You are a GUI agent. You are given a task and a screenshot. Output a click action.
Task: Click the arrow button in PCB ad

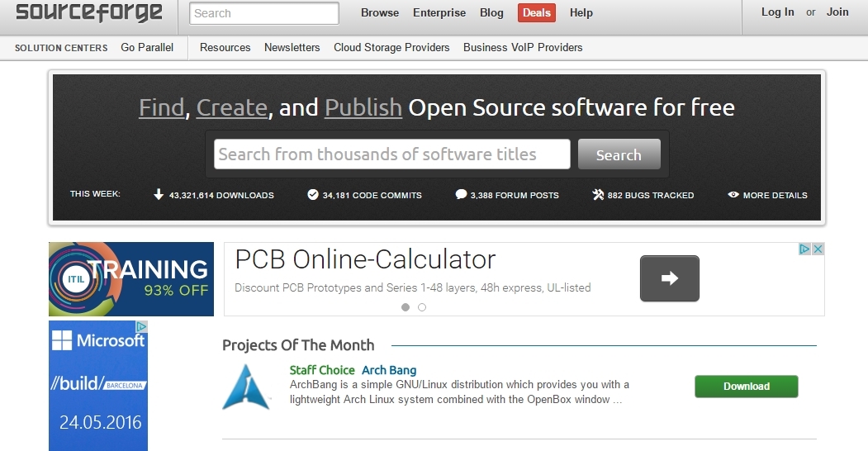coord(669,278)
